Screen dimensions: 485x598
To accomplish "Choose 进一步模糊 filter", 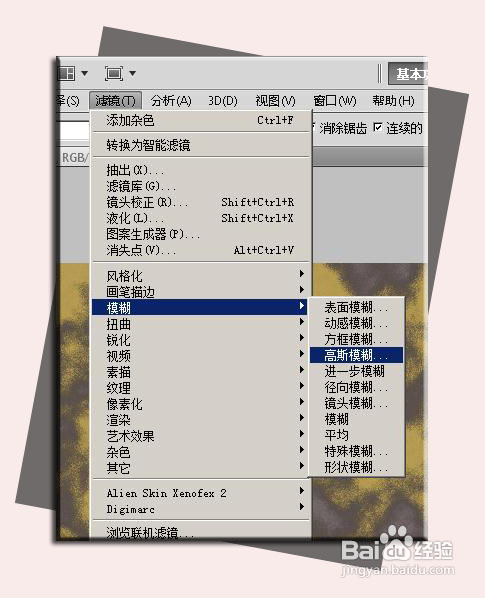I will point(356,371).
